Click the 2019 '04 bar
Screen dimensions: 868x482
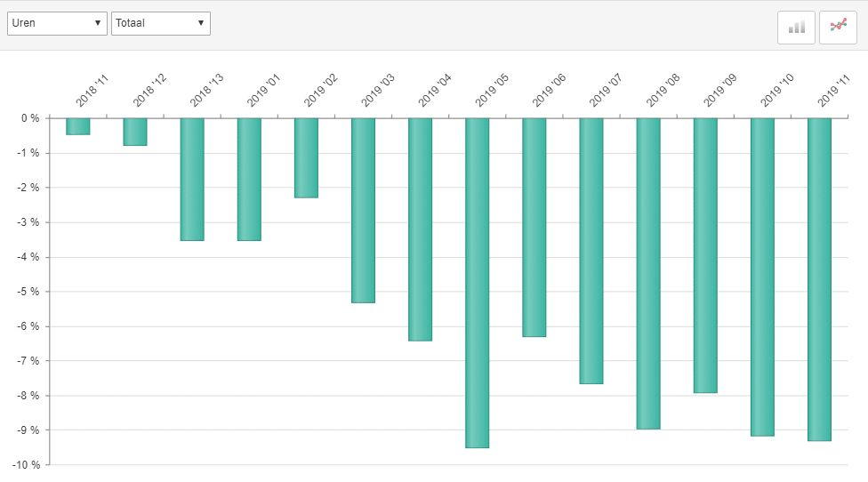pos(420,229)
